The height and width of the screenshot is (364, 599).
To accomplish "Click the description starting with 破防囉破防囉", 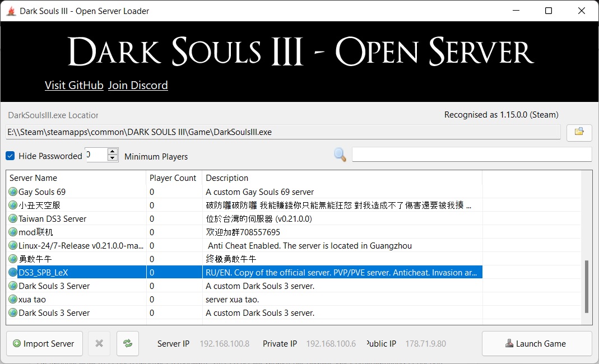I will (338, 205).
